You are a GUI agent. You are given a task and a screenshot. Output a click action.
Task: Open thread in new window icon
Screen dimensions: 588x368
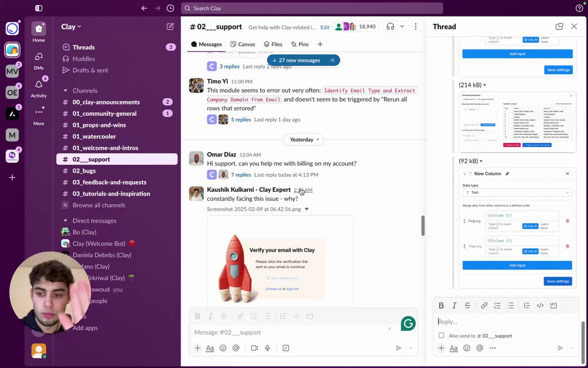pos(559,27)
